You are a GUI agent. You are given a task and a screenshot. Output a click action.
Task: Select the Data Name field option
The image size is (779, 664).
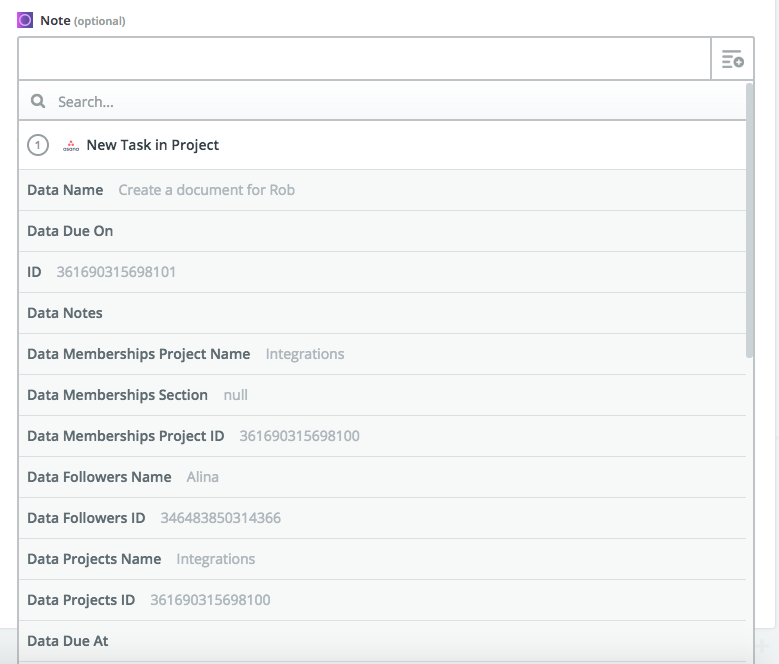[383, 190]
